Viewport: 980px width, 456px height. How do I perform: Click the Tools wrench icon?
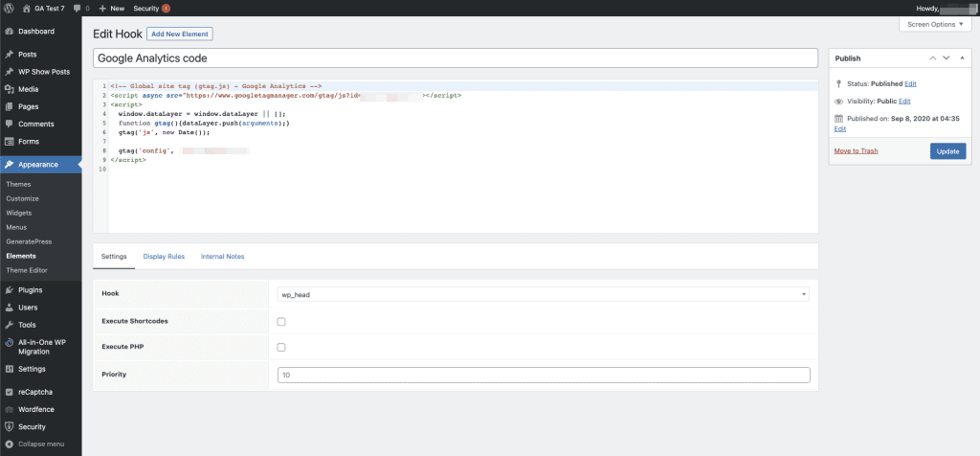10,325
